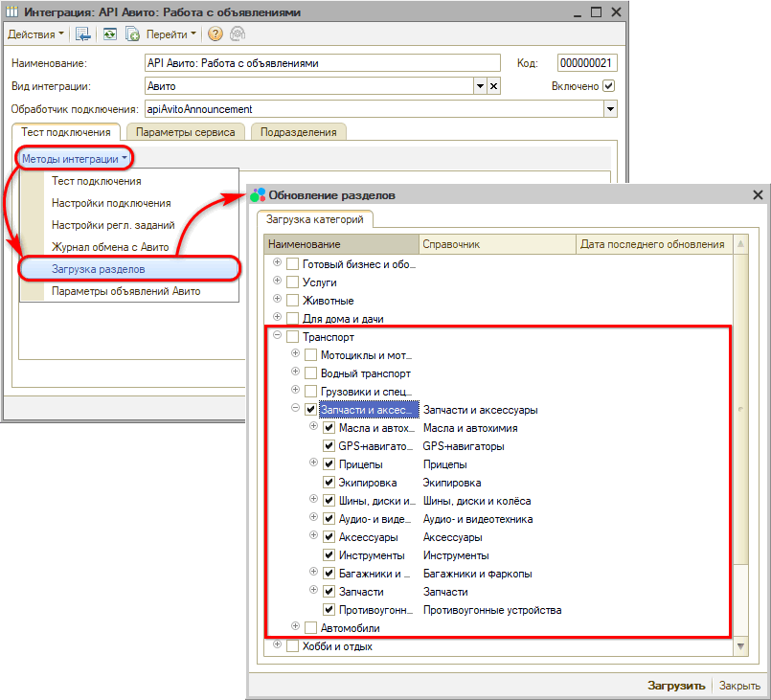
Task: Click the third toolbar icon before Перейти
Action: tap(132, 34)
